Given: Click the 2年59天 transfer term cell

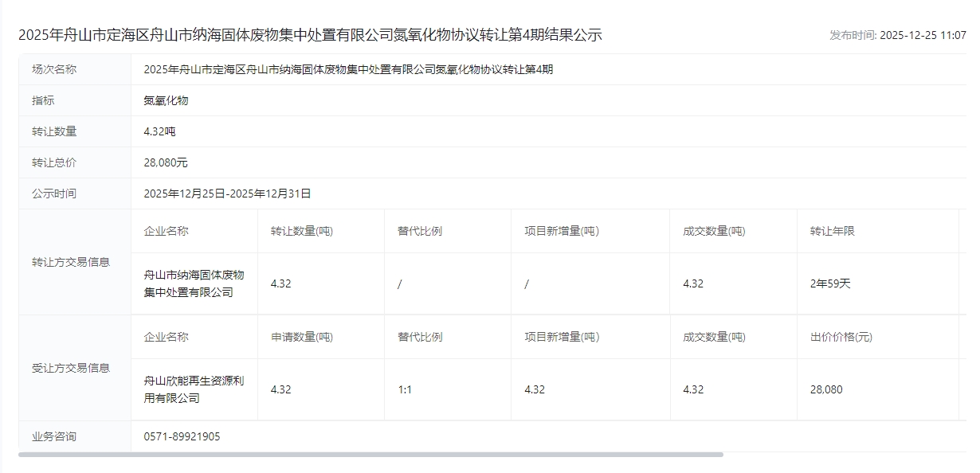Looking at the screenshot, I should tap(830, 283).
